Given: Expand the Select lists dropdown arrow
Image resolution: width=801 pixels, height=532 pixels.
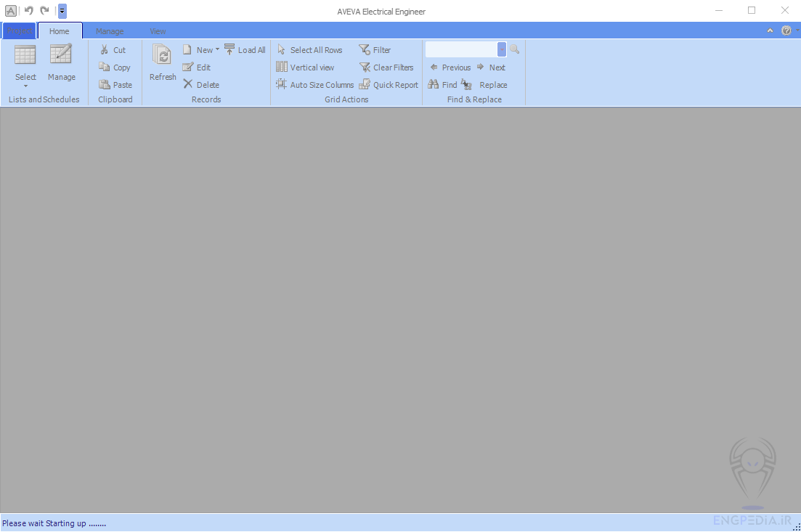Looking at the screenshot, I should (25, 86).
